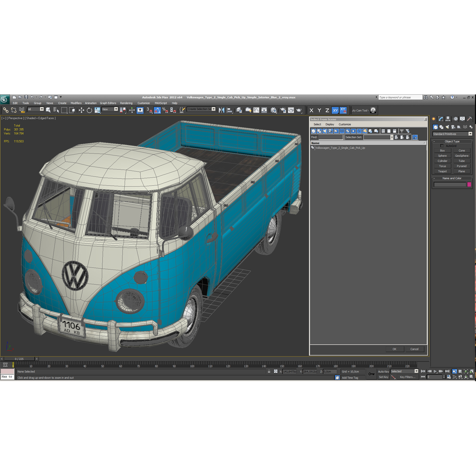The width and height of the screenshot is (476, 476).
Task: Toggle the Angle Snap icon
Action: (x=157, y=110)
